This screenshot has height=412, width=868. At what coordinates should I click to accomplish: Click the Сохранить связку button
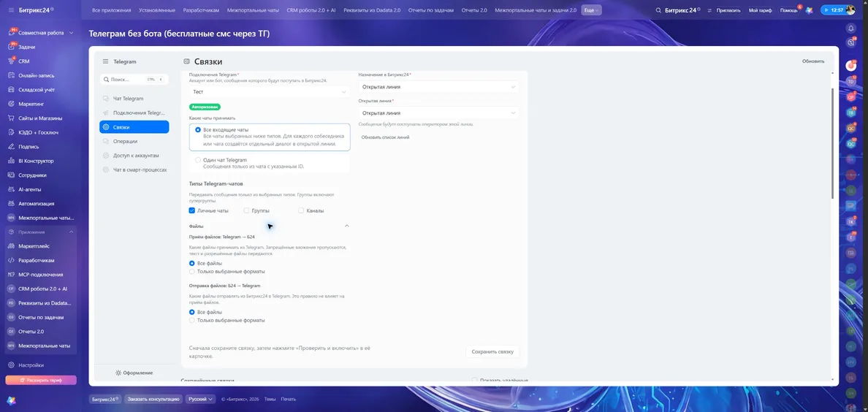pos(492,351)
